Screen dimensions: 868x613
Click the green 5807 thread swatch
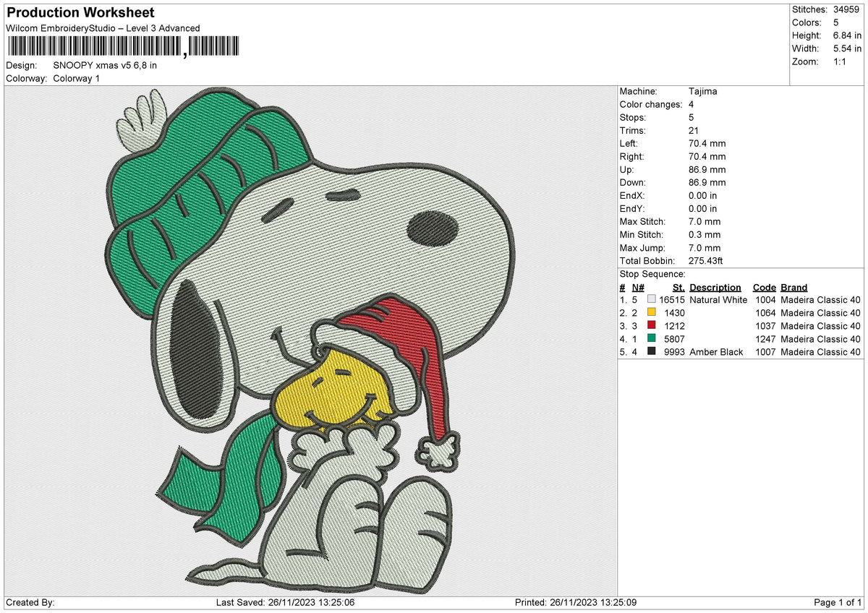click(652, 338)
